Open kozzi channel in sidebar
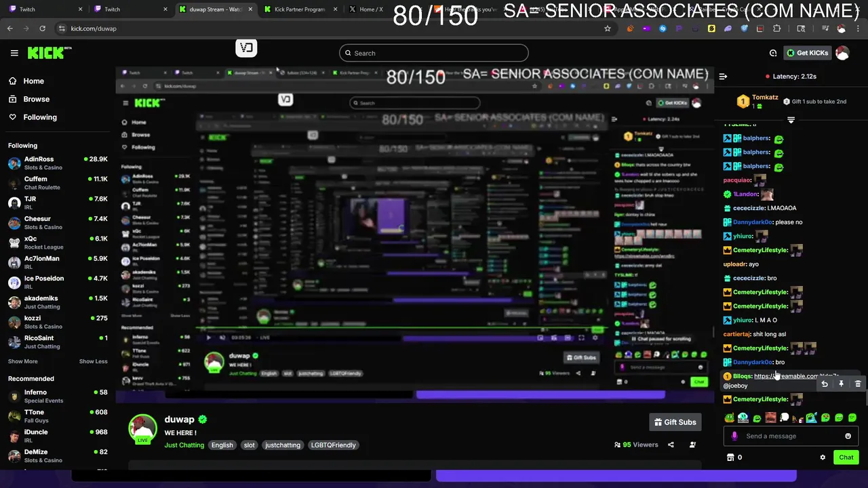The width and height of the screenshot is (868, 488). pos(58,322)
